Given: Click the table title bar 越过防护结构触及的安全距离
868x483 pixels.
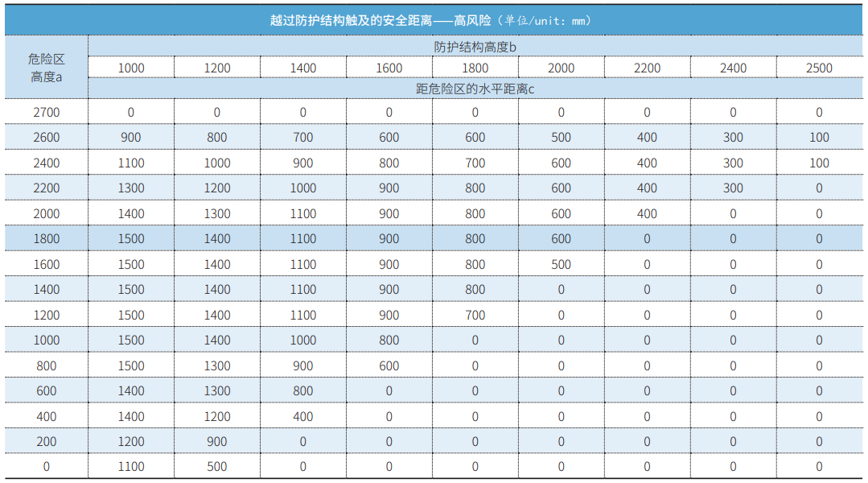Looking at the screenshot, I should click(433, 20).
